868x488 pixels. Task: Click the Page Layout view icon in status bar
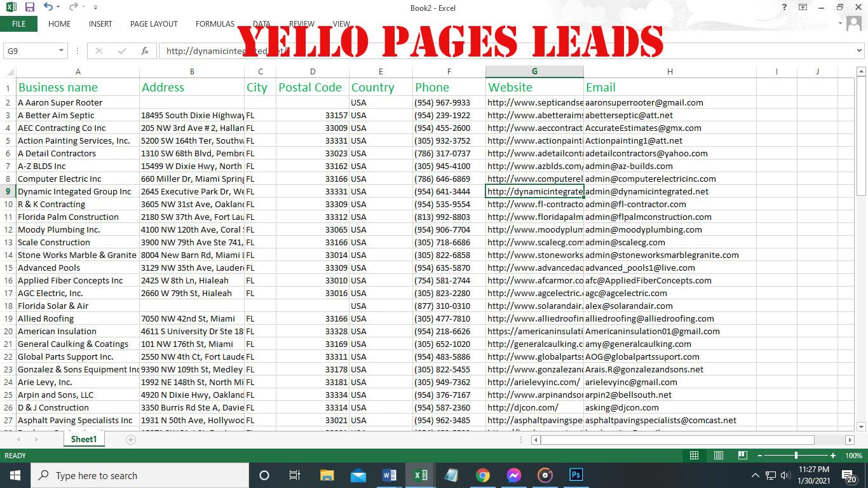click(x=718, y=456)
